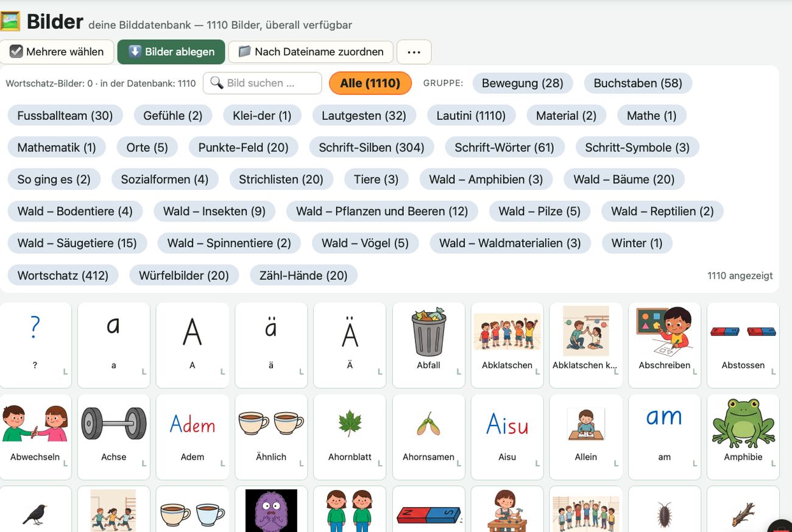This screenshot has width=792, height=532.
Task: Filter by Wald – Insekten (9)
Action: tap(214, 211)
